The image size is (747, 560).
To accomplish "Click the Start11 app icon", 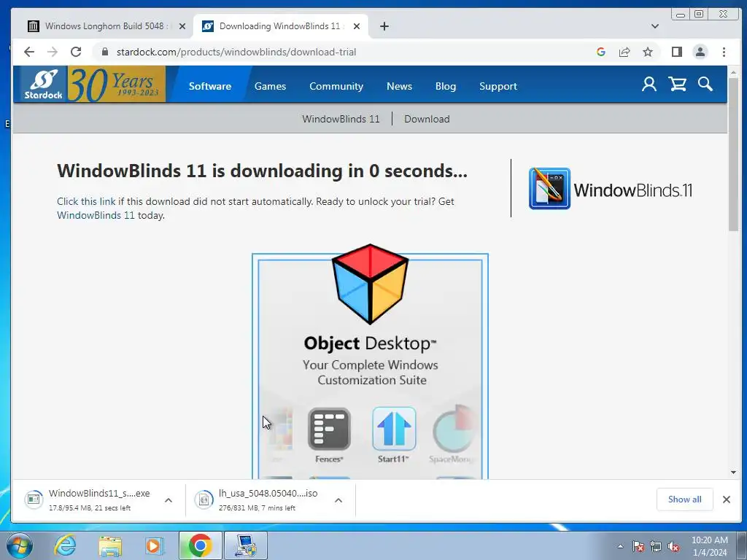I will (394, 429).
